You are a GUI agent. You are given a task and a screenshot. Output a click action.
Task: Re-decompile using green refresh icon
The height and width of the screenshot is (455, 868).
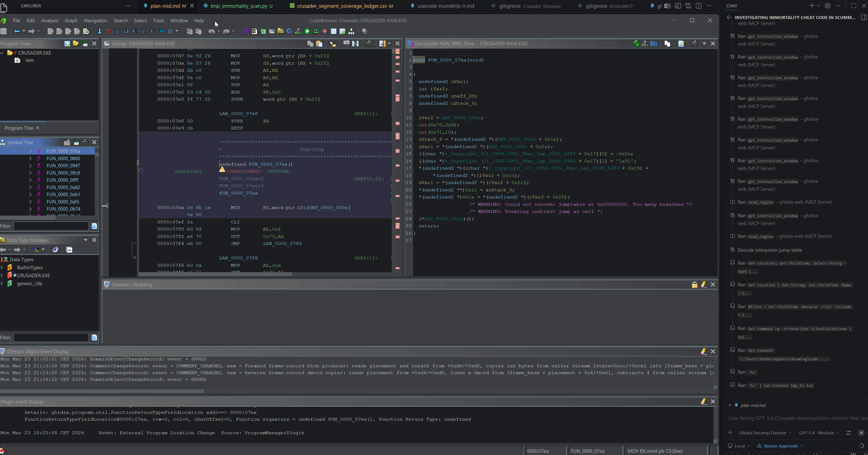(636, 44)
